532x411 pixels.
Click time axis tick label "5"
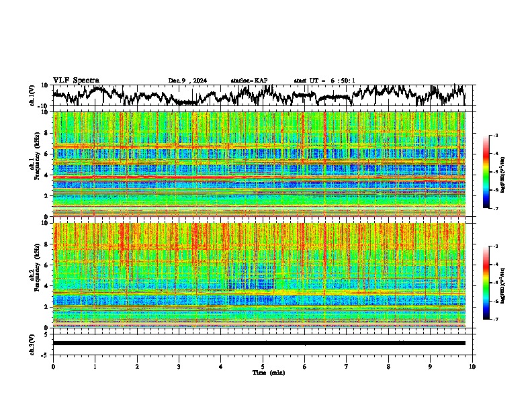[x=263, y=367]
